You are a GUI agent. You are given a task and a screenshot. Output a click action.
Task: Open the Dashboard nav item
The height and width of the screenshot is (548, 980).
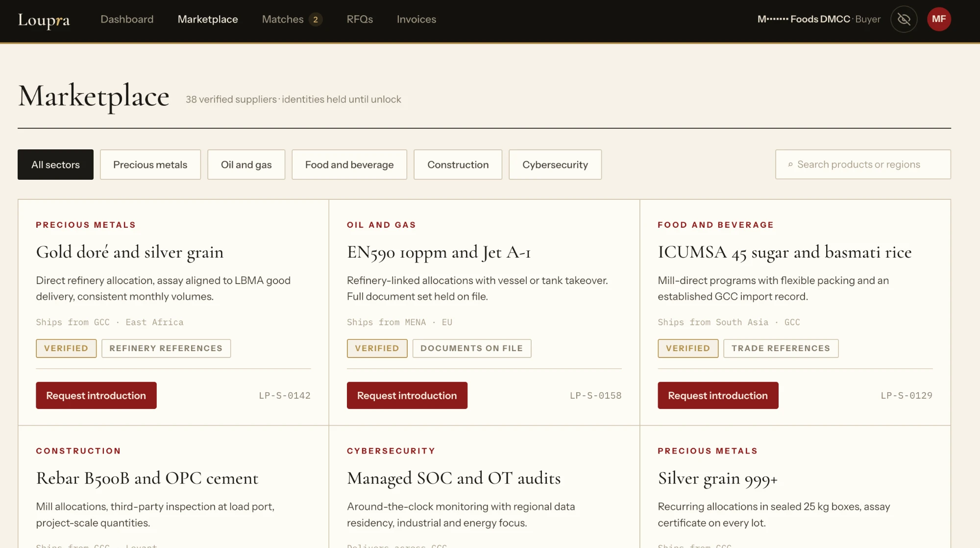tap(127, 19)
